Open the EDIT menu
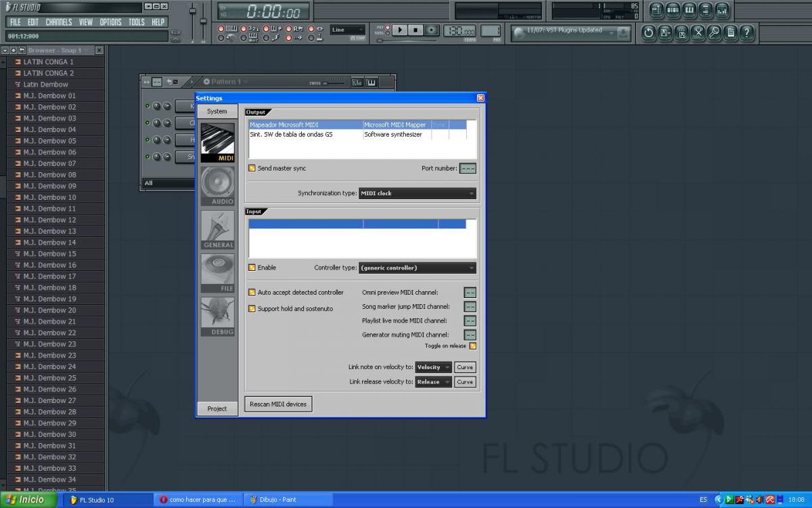 tap(33, 22)
